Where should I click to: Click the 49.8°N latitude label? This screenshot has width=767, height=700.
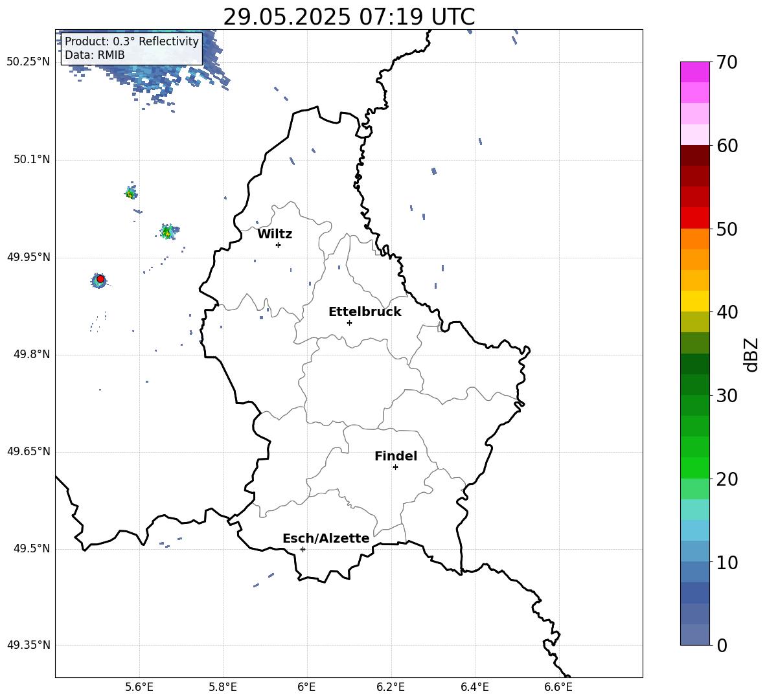click(x=31, y=354)
